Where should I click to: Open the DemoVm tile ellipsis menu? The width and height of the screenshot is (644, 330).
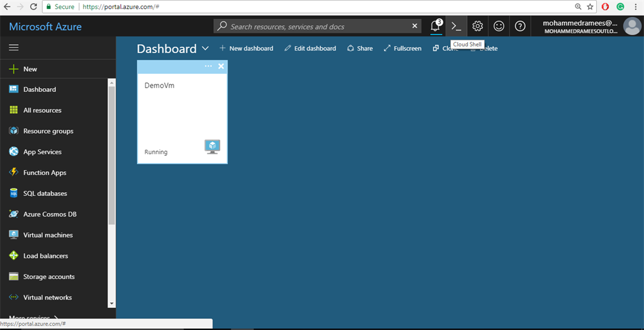208,66
